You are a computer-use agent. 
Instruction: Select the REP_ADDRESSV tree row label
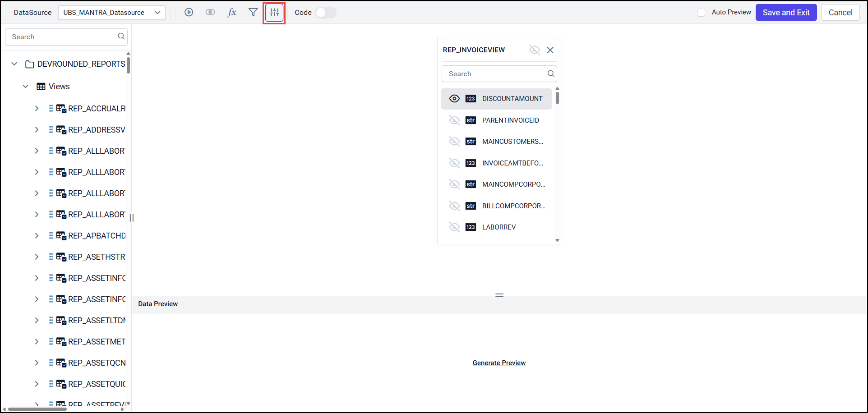coord(97,130)
